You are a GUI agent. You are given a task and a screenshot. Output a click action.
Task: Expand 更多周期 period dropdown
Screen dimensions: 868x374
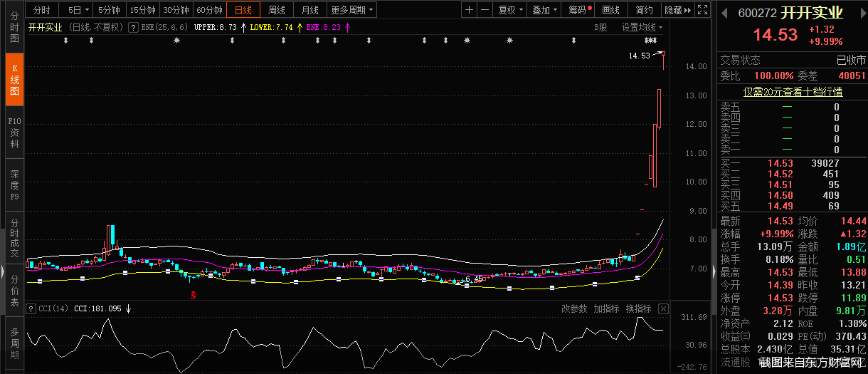(x=351, y=10)
